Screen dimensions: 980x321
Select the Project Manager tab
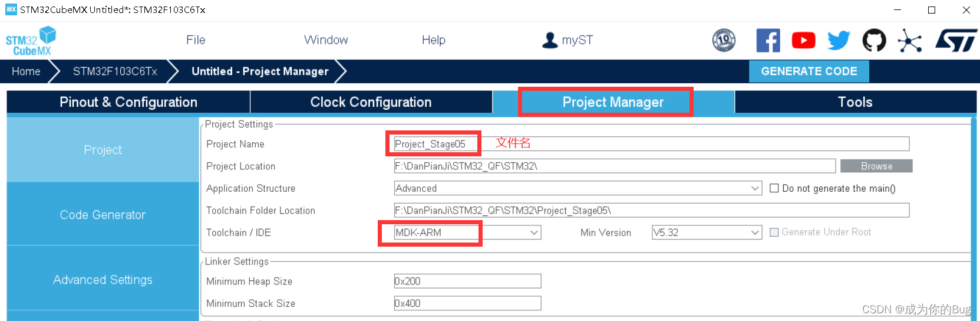(x=613, y=102)
